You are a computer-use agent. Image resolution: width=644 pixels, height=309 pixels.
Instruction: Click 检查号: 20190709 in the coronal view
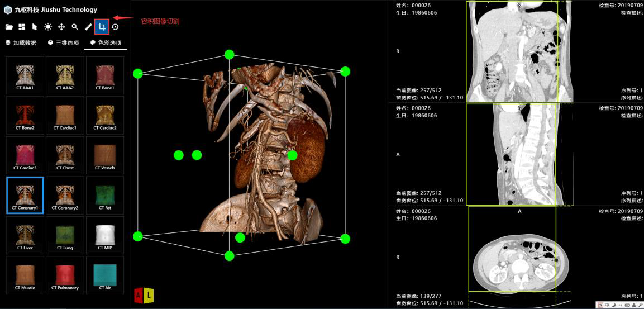click(621, 6)
